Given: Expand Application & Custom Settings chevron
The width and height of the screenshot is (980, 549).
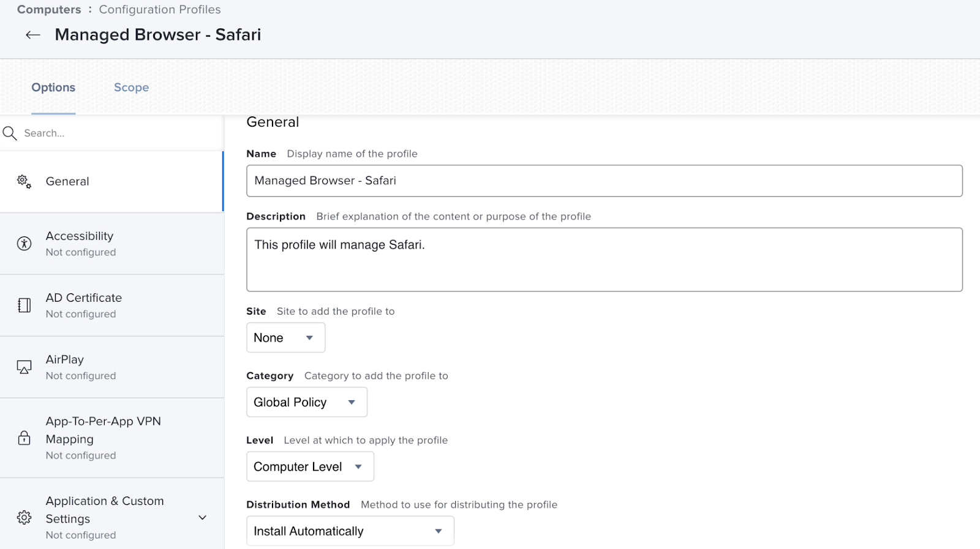Looking at the screenshot, I should click(203, 517).
